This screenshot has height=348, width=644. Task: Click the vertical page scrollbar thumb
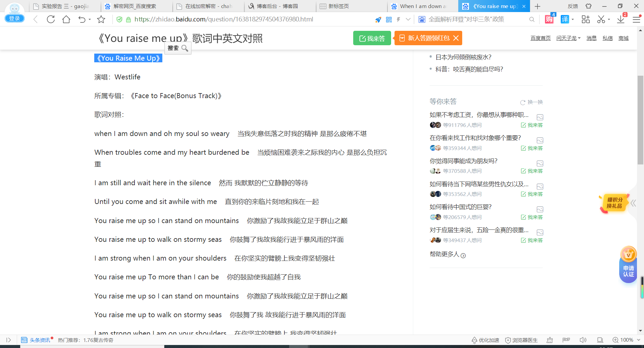click(640, 120)
